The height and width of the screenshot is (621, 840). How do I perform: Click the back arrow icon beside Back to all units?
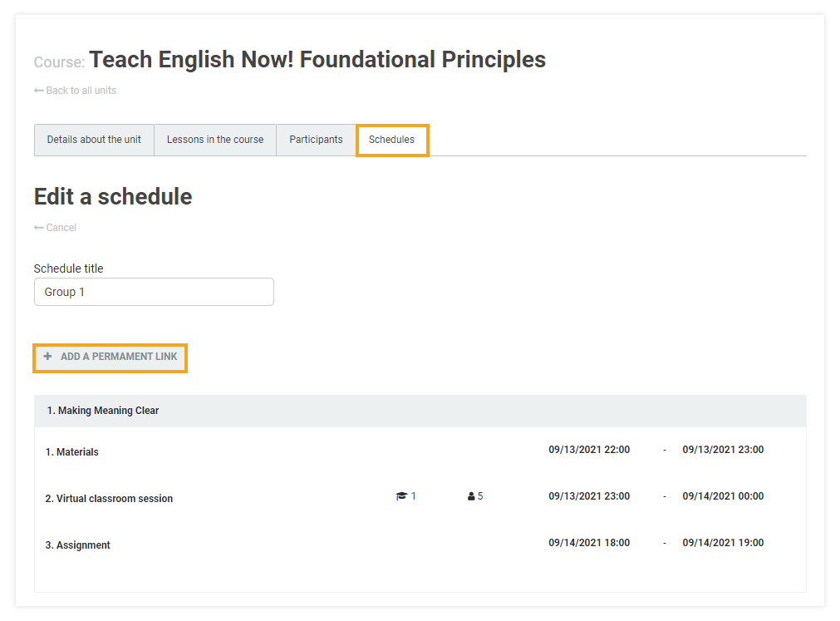(38, 91)
